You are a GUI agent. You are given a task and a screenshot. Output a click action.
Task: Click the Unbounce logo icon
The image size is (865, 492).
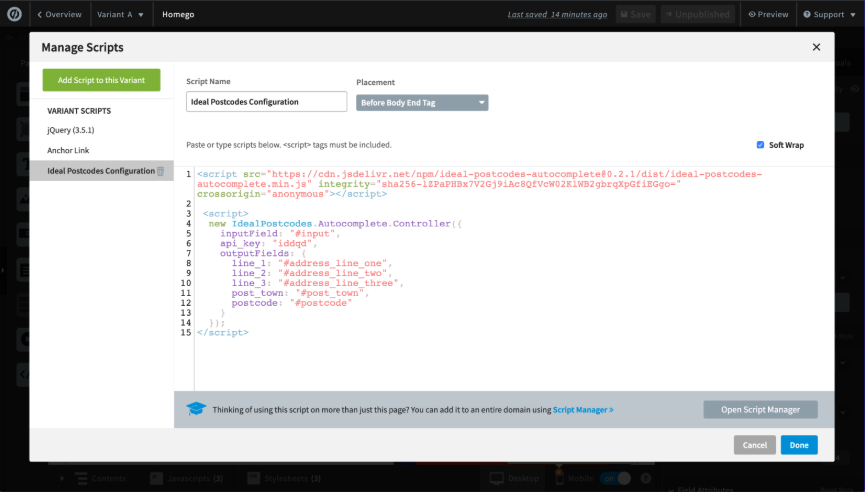14,14
